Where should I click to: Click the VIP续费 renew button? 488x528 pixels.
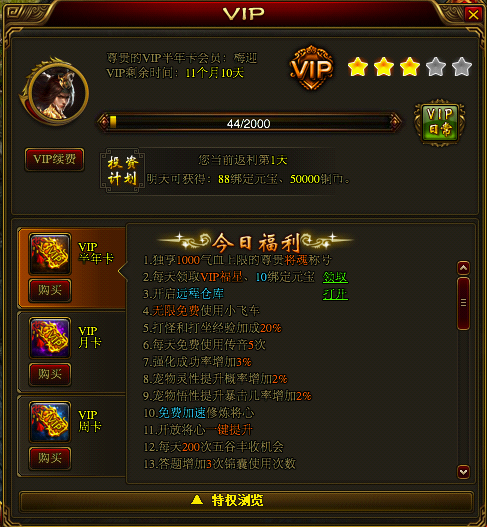(55, 159)
